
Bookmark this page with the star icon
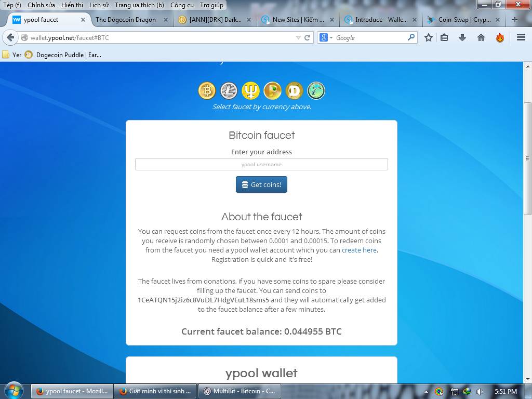429,37
